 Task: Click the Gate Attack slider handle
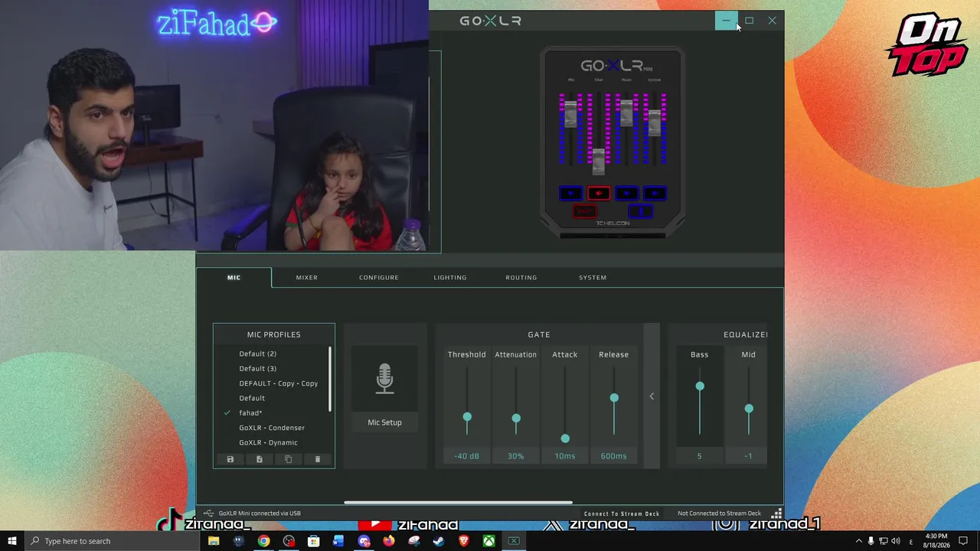pyautogui.click(x=565, y=439)
